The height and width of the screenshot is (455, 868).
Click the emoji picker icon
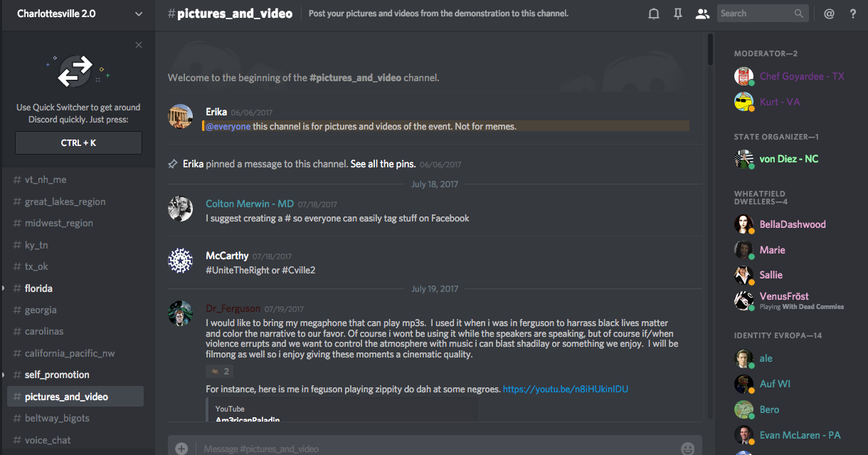tap(687, 449)
